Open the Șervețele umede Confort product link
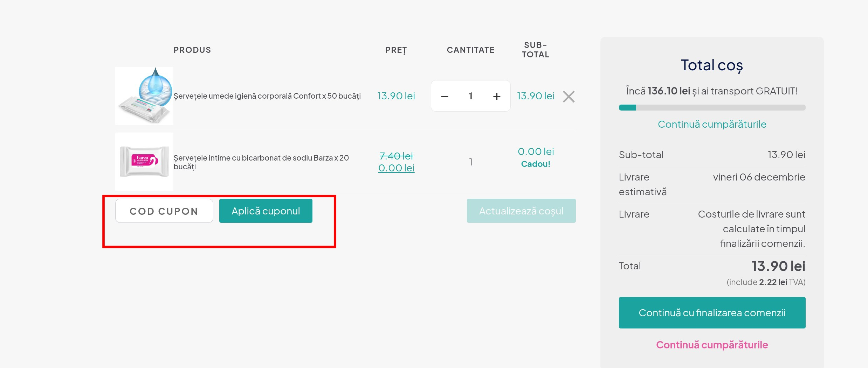 click(x=267, y=96)
